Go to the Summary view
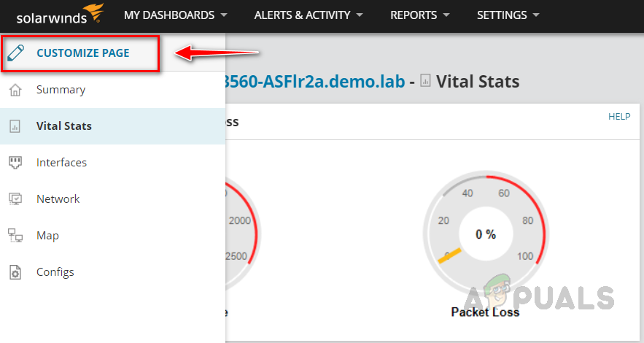 tap(112, 90)
